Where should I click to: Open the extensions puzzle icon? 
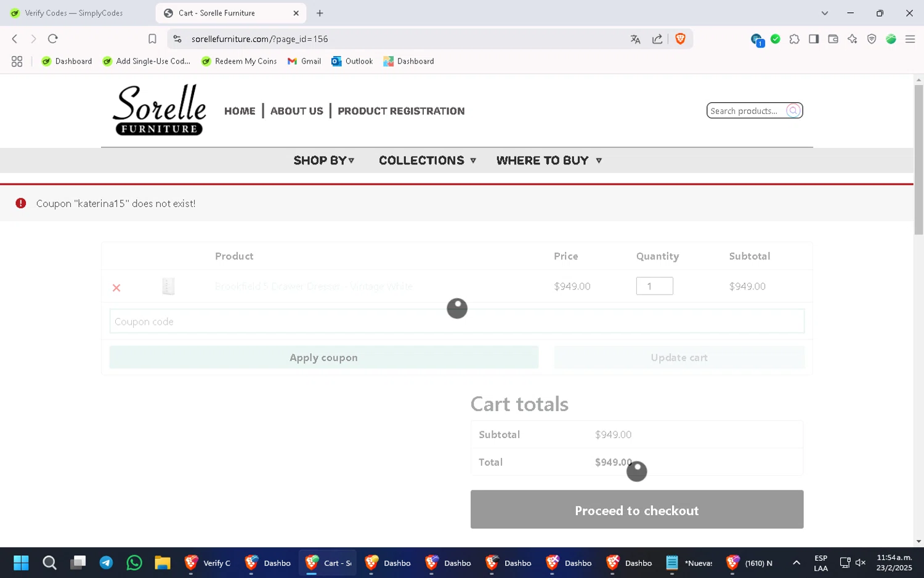[795, 39]
